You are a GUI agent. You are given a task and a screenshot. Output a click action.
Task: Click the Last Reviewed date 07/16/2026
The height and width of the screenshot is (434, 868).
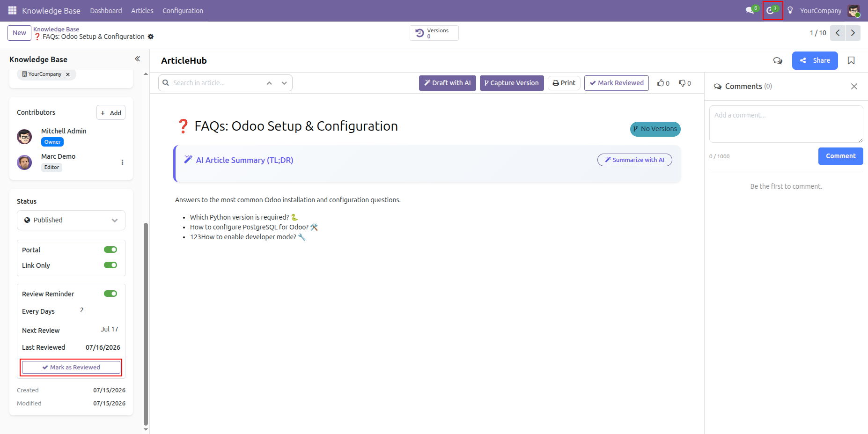103,347
